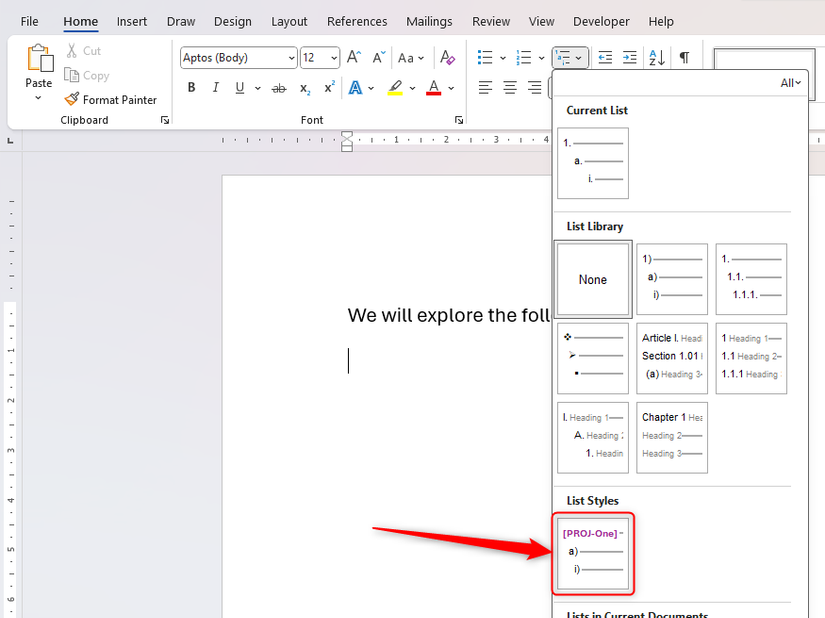Choose None from the List Library

[593, 279]
